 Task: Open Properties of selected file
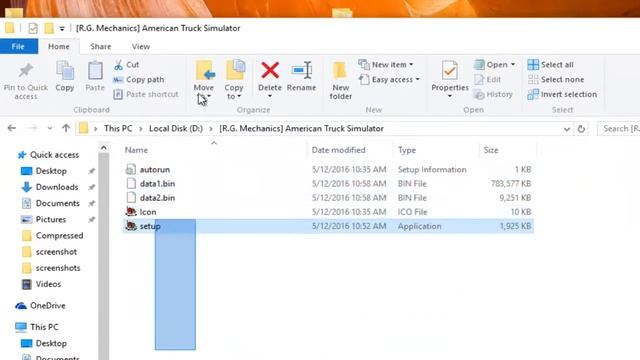coord(450,76)
